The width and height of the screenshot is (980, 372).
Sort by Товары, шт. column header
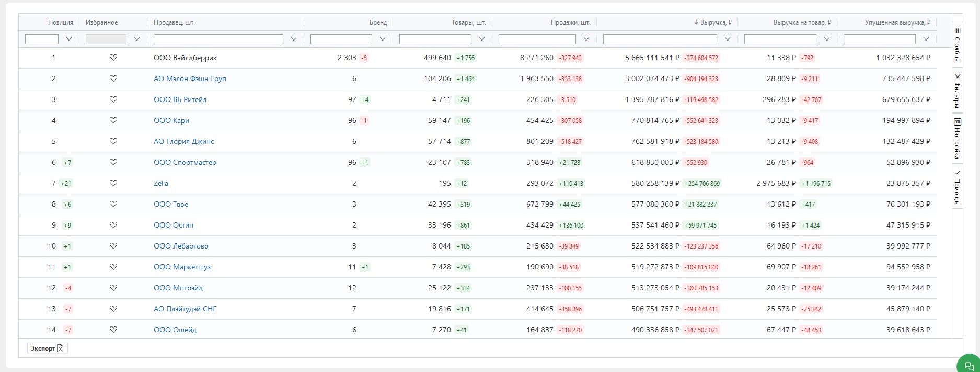tap(469, 22)
